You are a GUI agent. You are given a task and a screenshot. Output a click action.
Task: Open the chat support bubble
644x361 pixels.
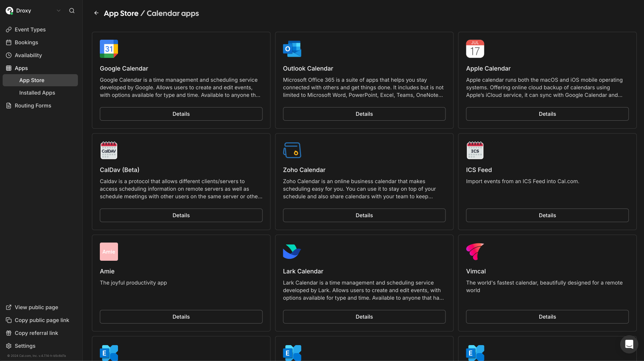[629, 344]
